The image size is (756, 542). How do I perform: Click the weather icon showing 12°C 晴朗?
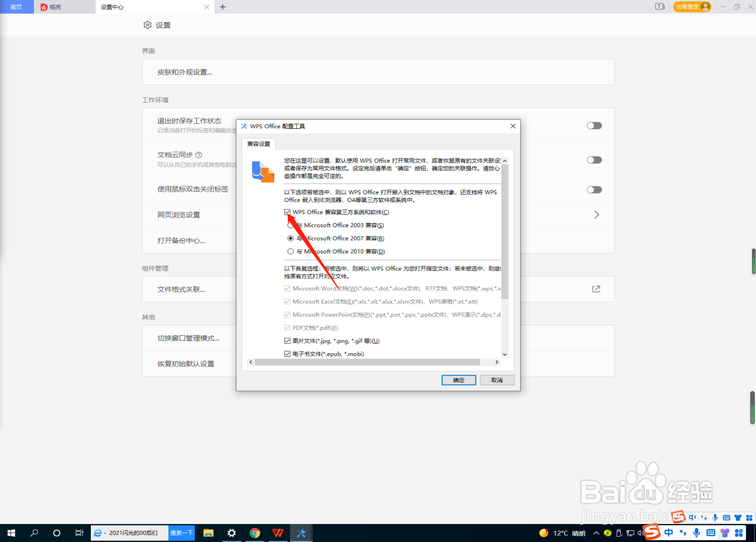543,533
